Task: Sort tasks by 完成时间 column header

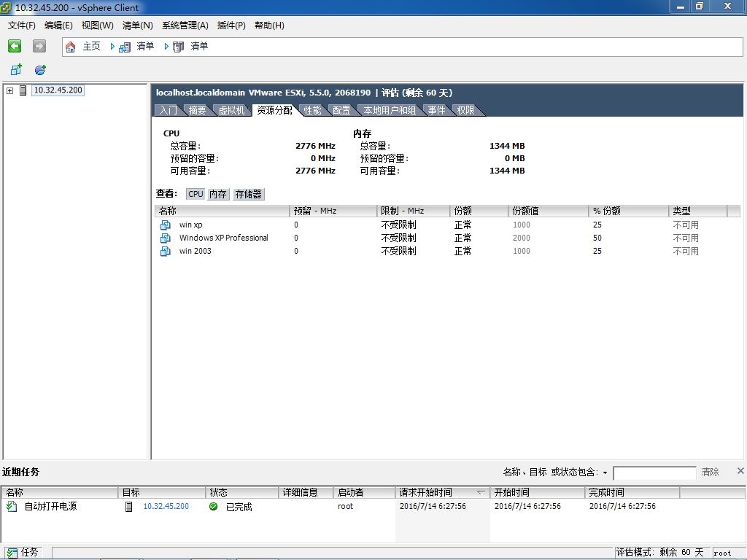Action: coord(632,492)
